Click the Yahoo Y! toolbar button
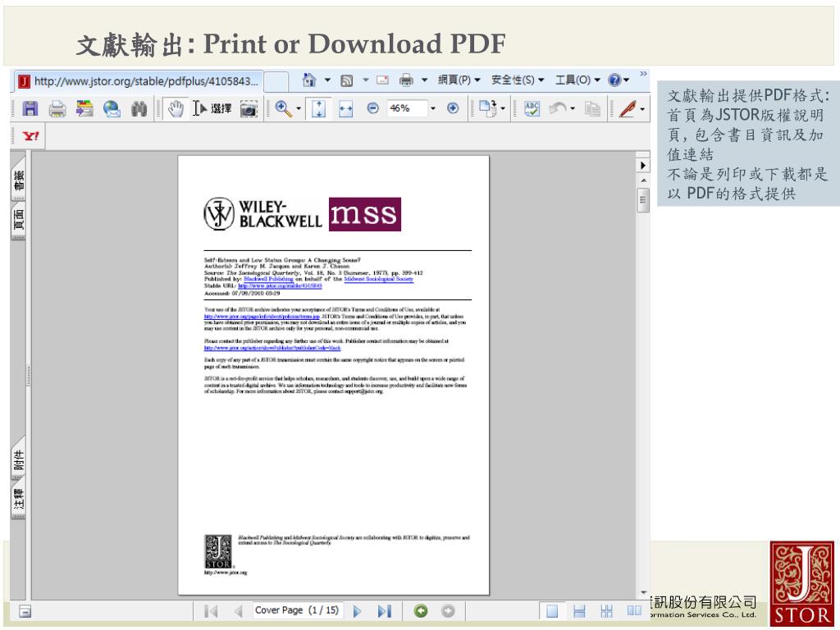 click(30, 136)
